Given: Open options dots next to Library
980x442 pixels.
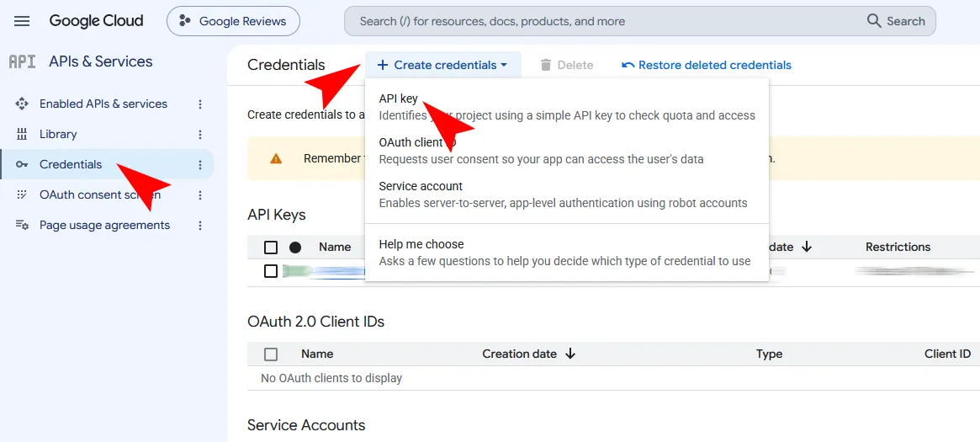Looking at the screenshot, I should tap(200, 135).
